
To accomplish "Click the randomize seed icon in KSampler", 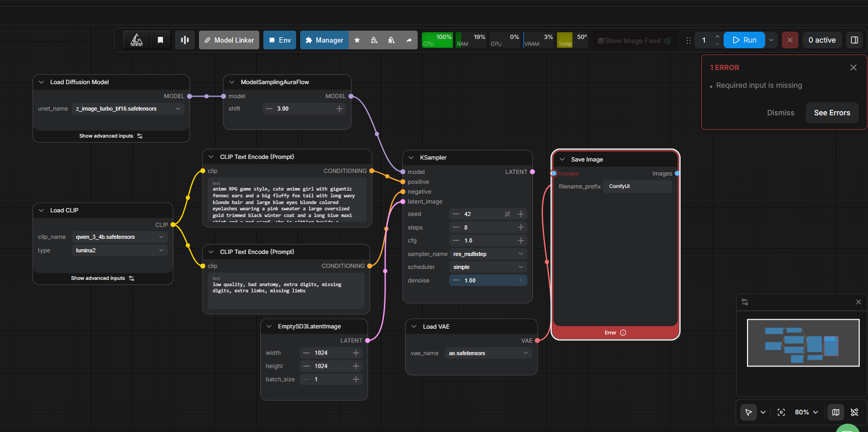I will tap(508, 214).
